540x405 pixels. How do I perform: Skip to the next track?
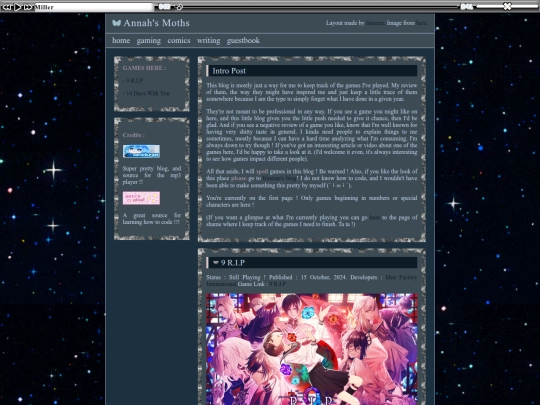(28, 7)
